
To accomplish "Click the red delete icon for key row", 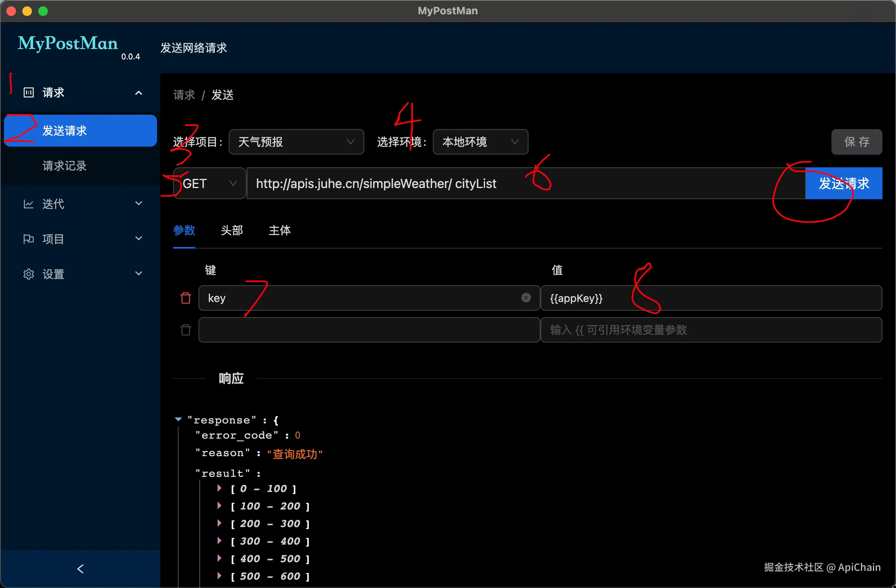I will coord(186,298).
